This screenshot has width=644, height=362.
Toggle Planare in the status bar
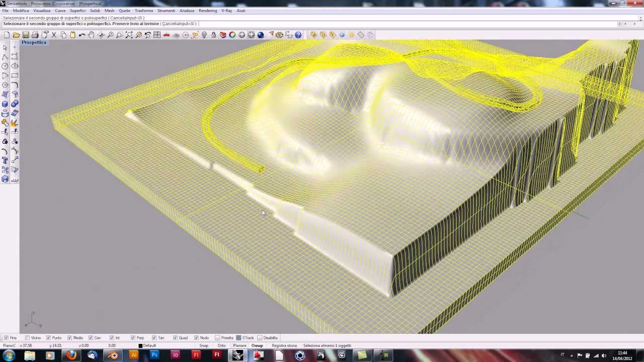tap(239, 345)
